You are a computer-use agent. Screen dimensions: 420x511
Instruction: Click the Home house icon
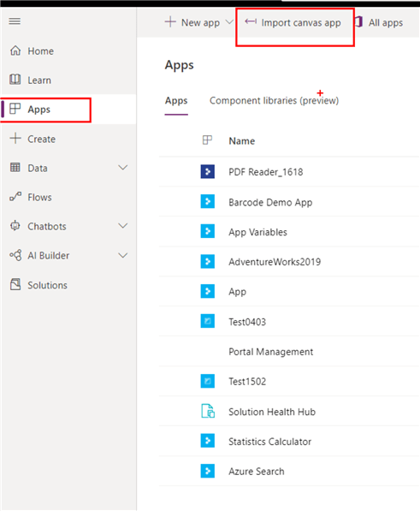(15, 51)
